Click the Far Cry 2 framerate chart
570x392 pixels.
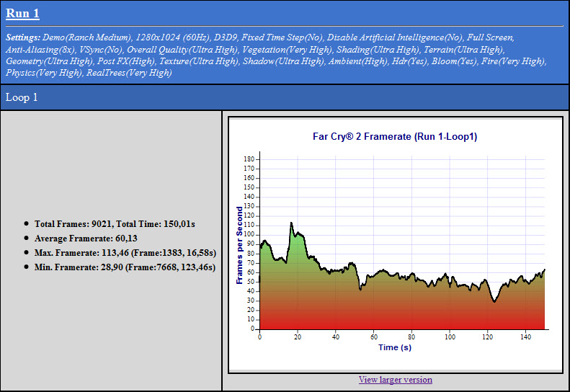point(395,245)
